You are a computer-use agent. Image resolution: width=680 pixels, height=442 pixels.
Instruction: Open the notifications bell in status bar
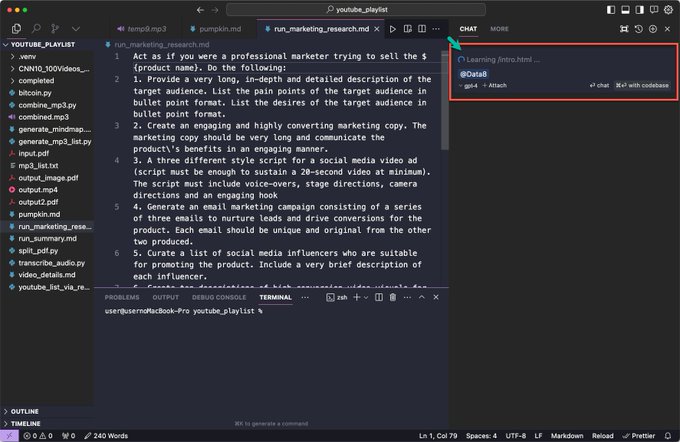click(x=668, y=436)
